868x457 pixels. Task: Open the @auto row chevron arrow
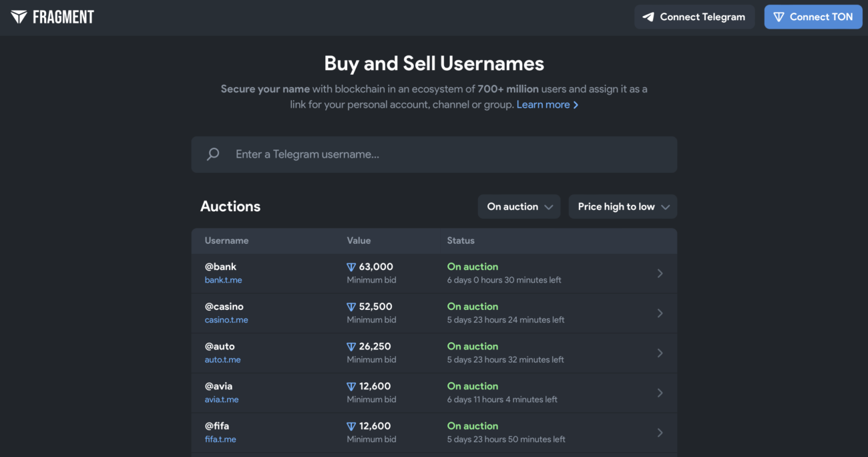click(660, 353)
